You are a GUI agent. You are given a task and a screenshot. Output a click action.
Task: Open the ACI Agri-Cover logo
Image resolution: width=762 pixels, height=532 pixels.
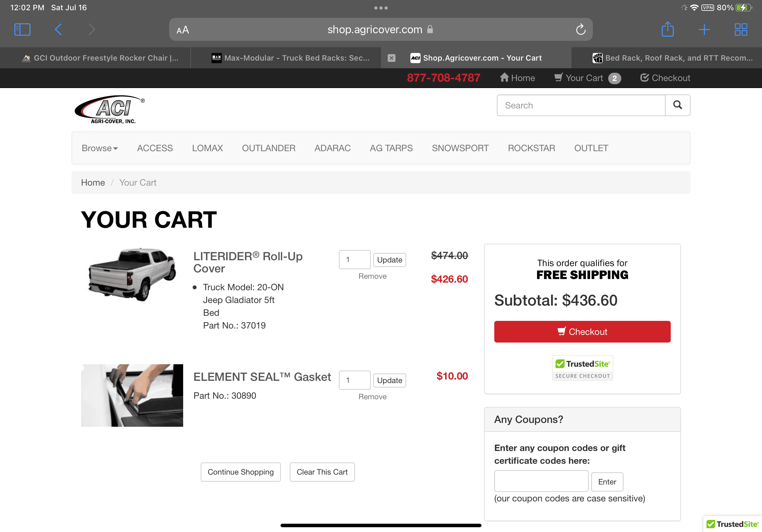tap(110, 109)
